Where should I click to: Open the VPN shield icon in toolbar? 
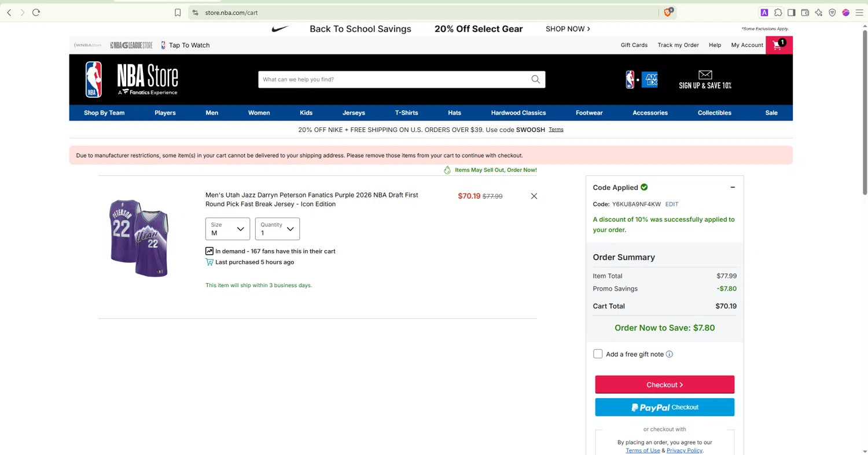coord(832,13)
